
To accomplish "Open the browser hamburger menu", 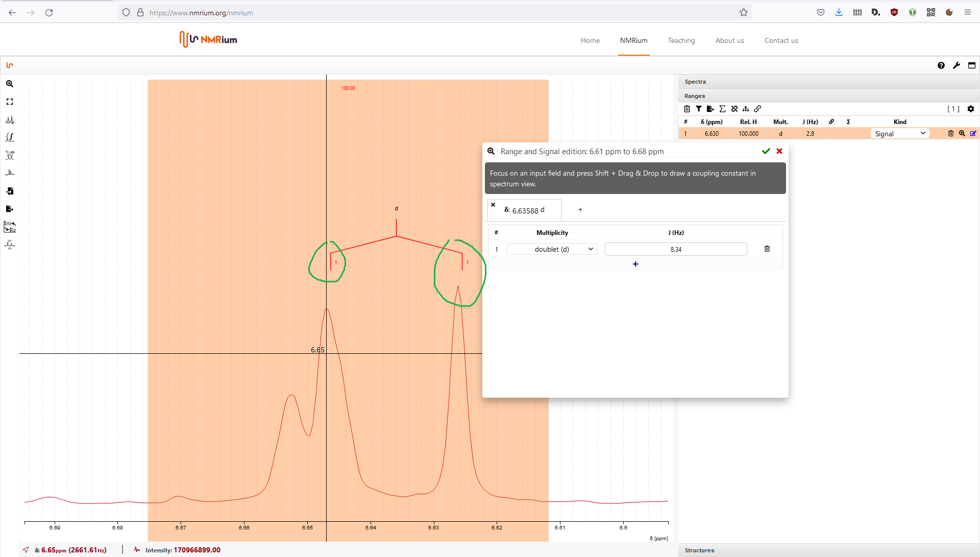I will coord(968,13).
